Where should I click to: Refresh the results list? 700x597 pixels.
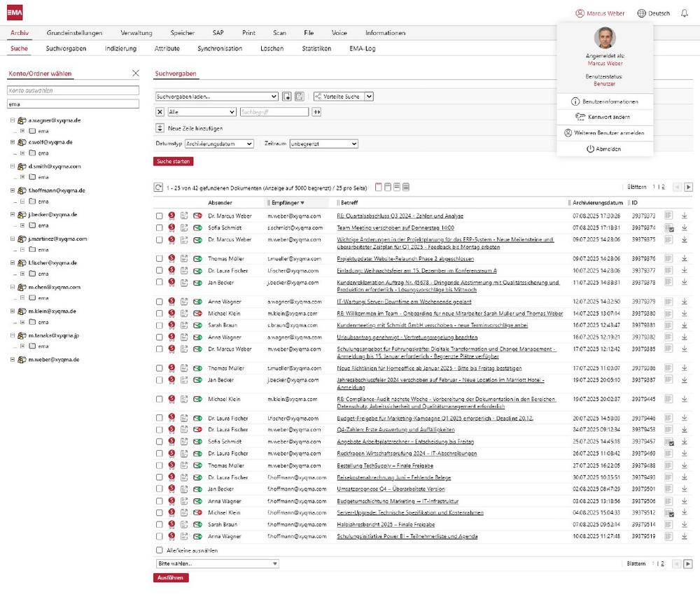coord(158,188)
